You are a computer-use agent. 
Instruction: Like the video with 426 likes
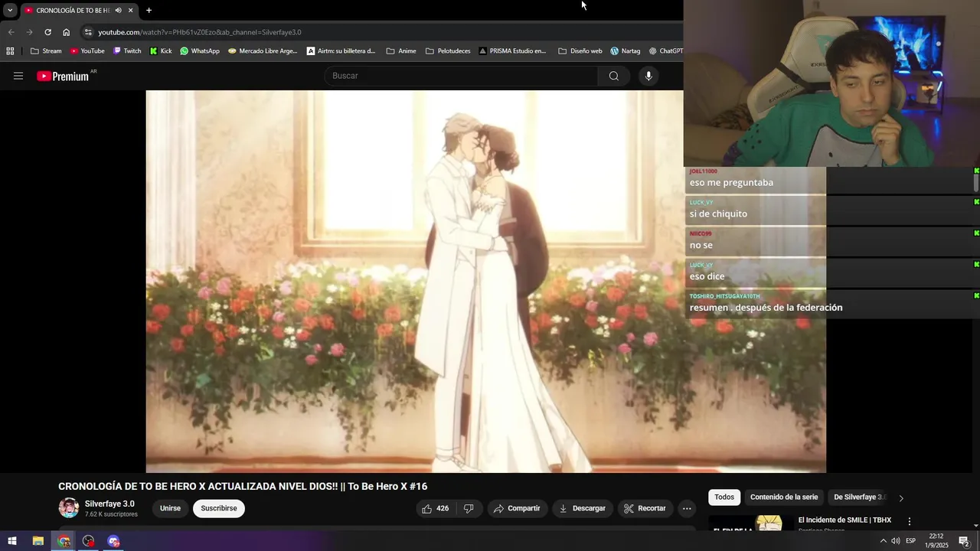coord(436,508)
